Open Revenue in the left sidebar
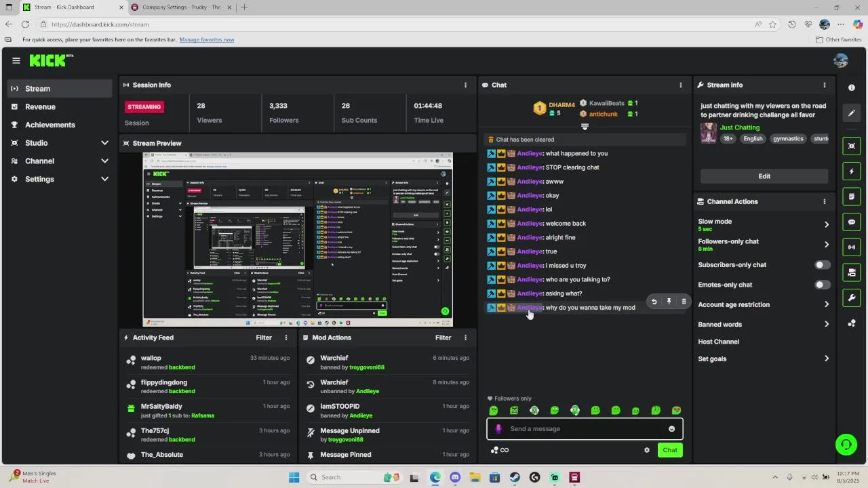Viewport: 868px width, 488px height. point(60,107)
